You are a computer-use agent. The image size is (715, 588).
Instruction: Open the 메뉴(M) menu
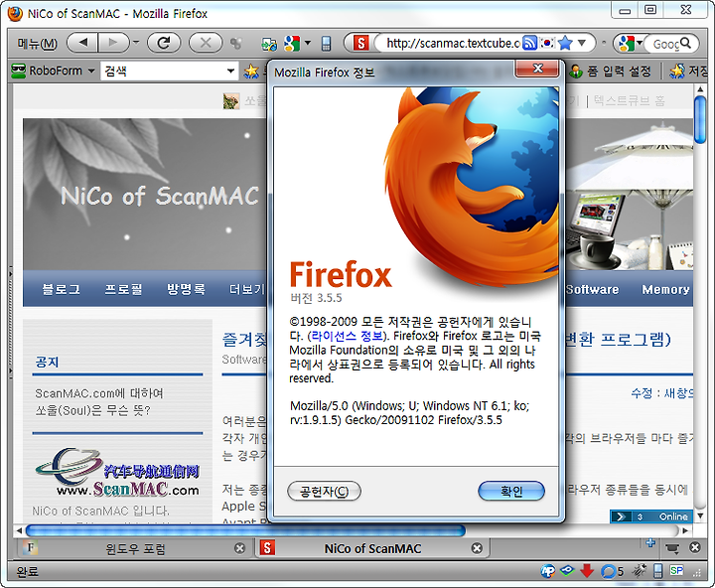38,44
